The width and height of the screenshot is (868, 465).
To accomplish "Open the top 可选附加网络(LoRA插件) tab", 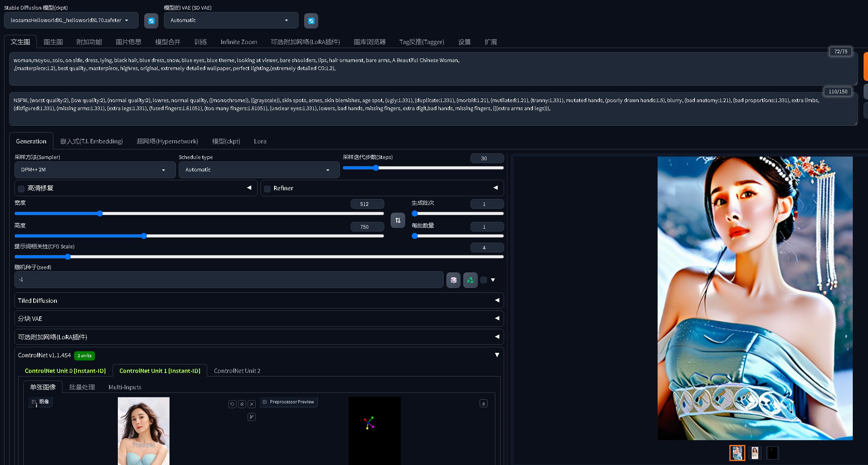I will pyautogui.click(x=305, y=42).
